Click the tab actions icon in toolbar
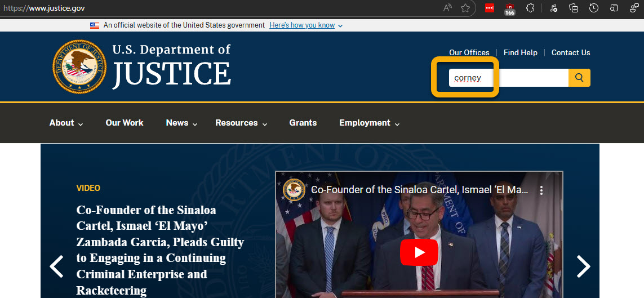This screenshot has width=644, height=298. pyautogui.click(x=614, y=8)
